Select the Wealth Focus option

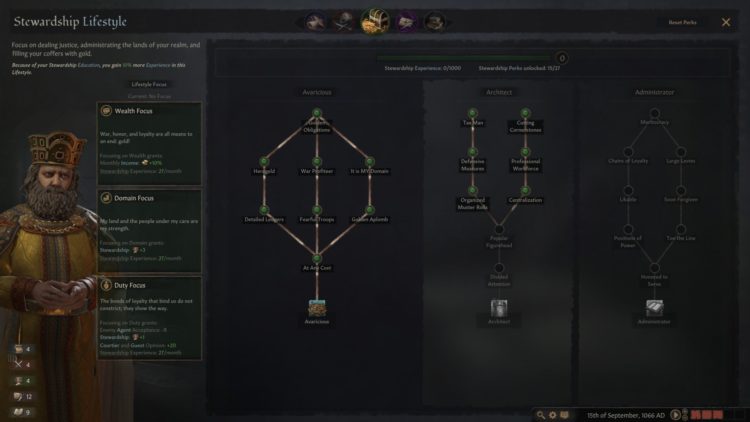[x=149, y=143]
